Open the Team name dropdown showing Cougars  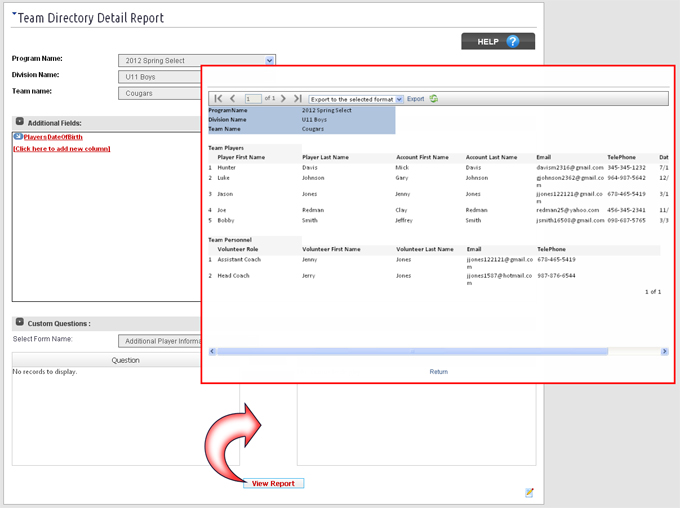tap(160, 93)
